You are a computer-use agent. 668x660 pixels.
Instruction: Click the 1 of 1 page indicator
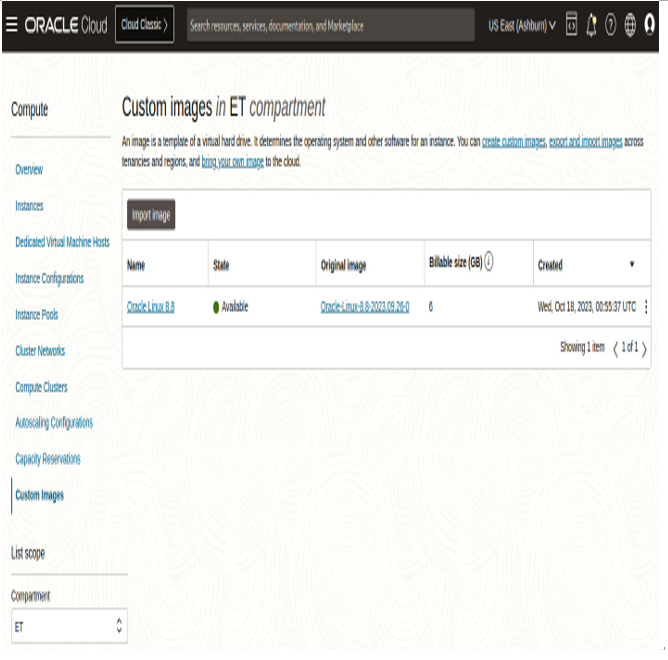pos(630,347)
